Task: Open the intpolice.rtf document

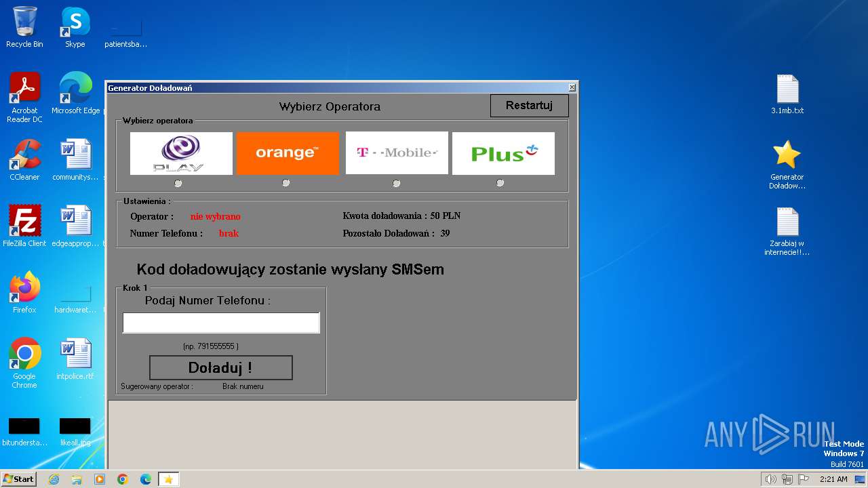Action: (x=75, y=359)
